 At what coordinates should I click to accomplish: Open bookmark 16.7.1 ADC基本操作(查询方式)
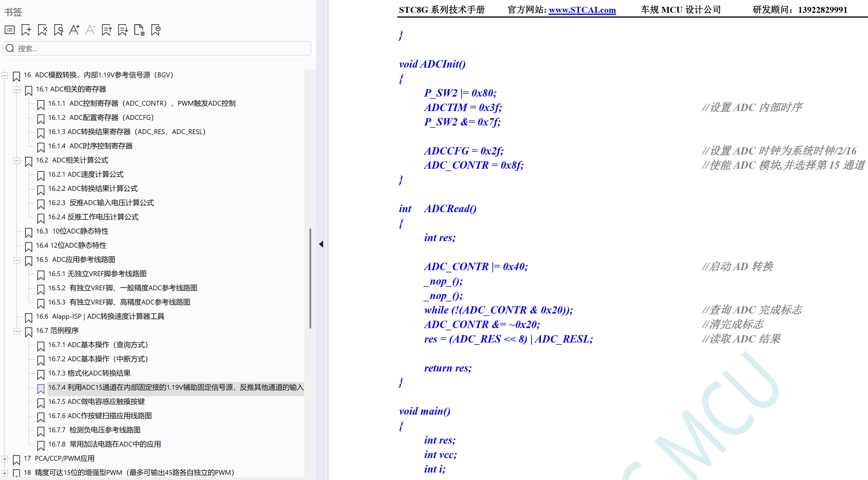(98, 345)
